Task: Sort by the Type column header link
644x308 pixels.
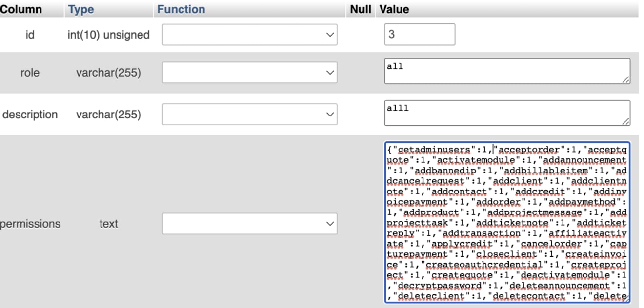Action: (x=80, y=9)
